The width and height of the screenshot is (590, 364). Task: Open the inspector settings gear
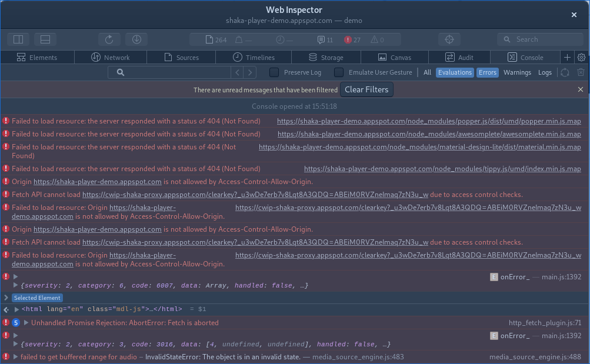(x=581, y=57)
